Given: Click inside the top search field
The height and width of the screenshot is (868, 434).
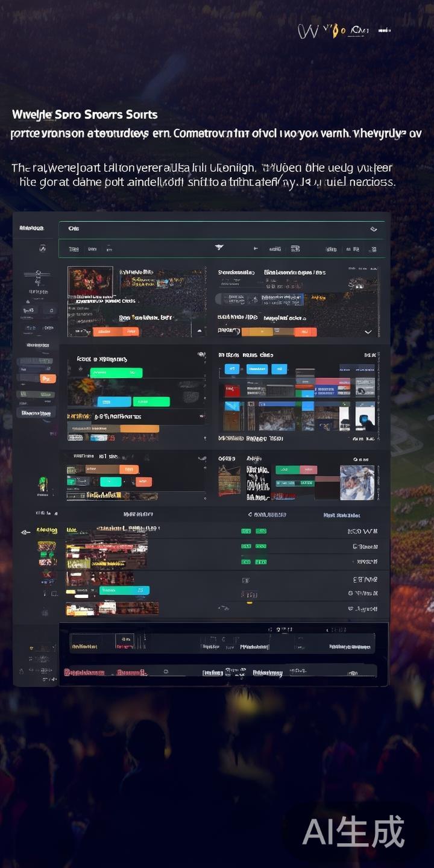Looking at the screenshot, I should (211, 229).
